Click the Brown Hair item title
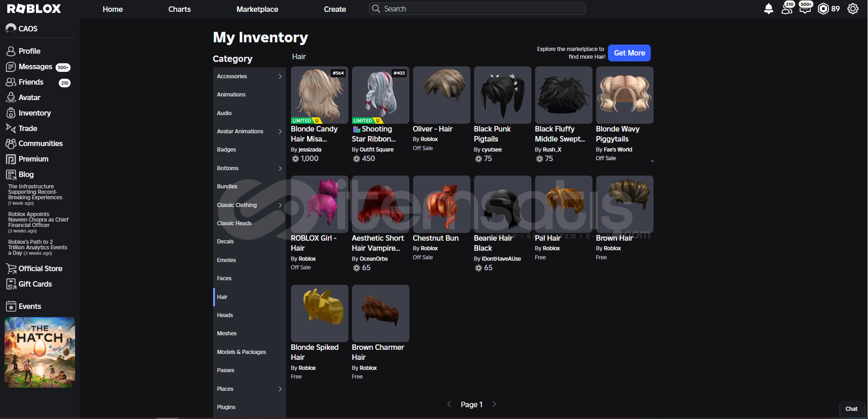868x419 pixels. [614, 238]
